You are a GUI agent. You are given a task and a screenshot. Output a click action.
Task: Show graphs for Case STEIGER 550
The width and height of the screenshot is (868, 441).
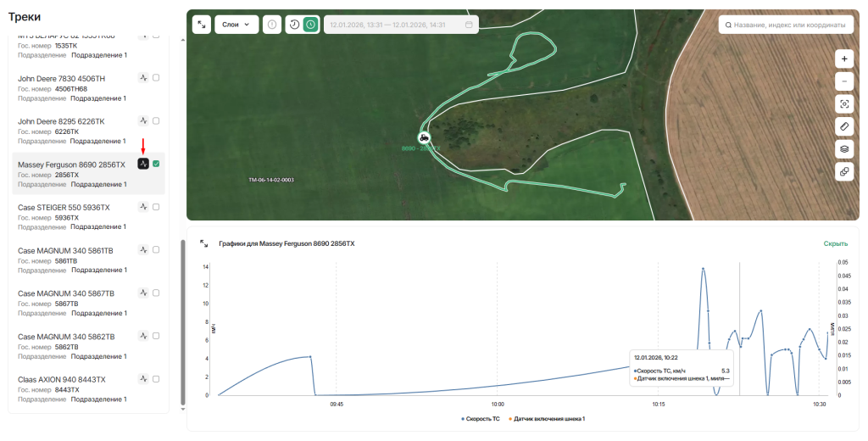tap(144, 207)
